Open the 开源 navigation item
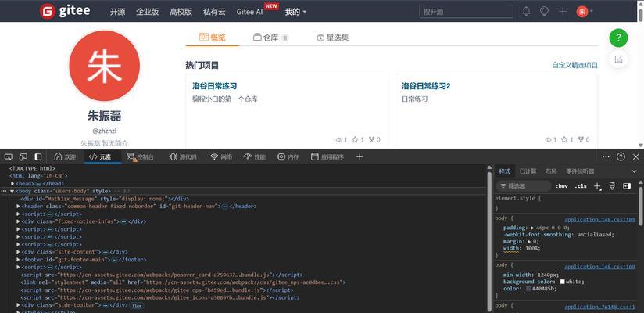 117,12
